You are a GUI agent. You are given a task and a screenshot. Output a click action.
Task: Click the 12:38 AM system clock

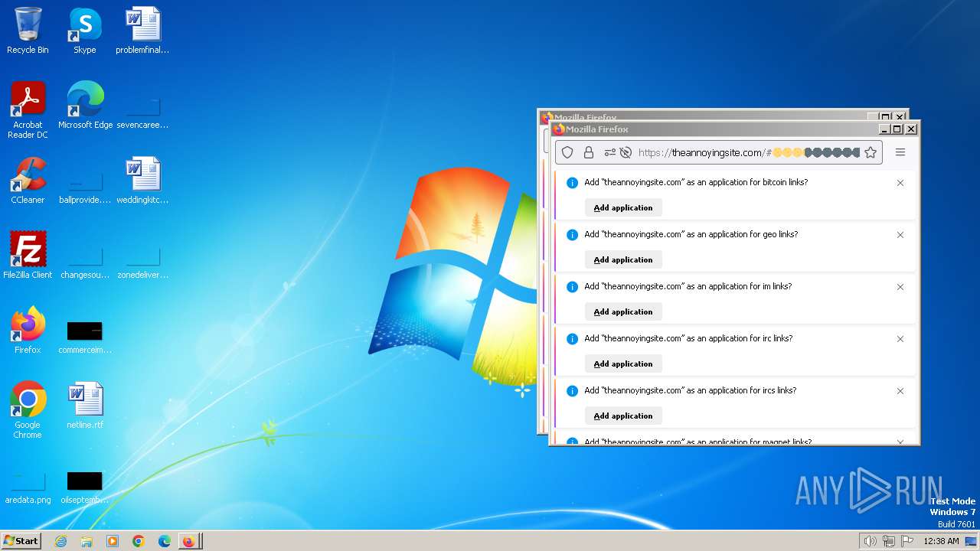coord(941,541)
